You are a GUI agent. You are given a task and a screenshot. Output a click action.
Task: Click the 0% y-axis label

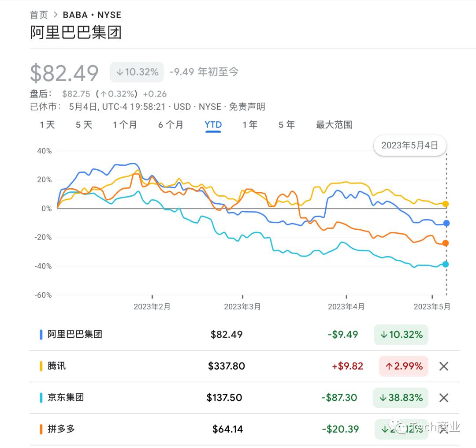click(47, 209)
